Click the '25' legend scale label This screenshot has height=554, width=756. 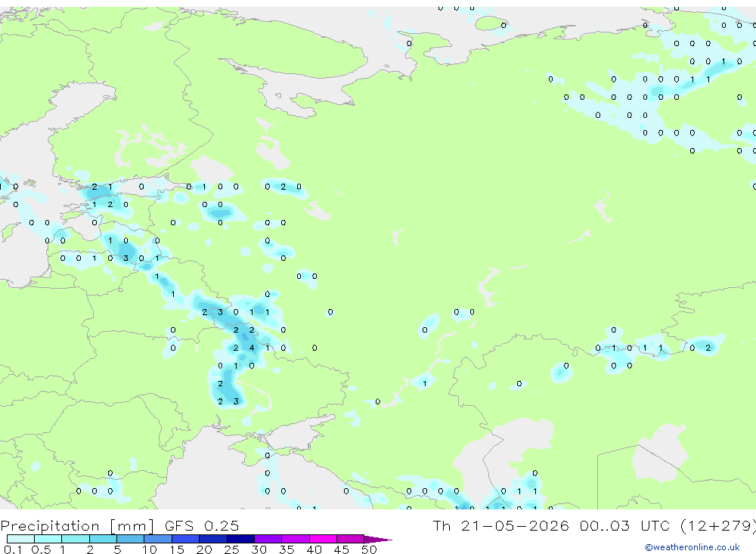pos(231,549)
